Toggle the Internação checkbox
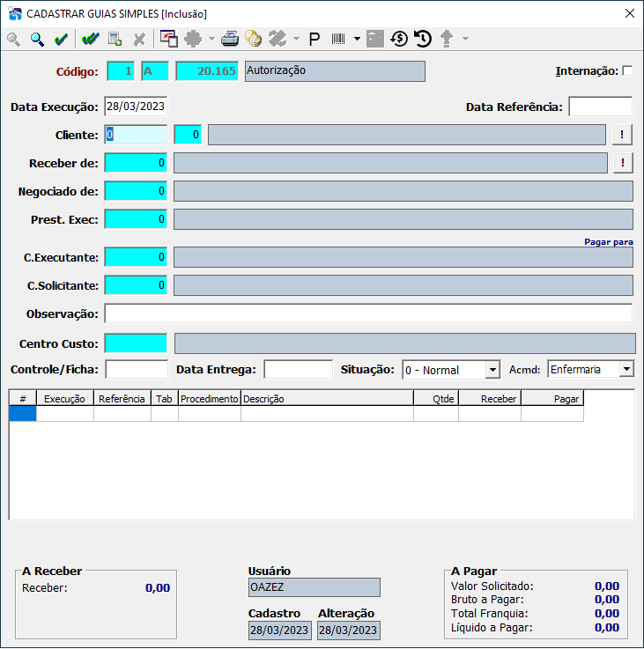The image size is (644, 649). [x=628, y=70]
